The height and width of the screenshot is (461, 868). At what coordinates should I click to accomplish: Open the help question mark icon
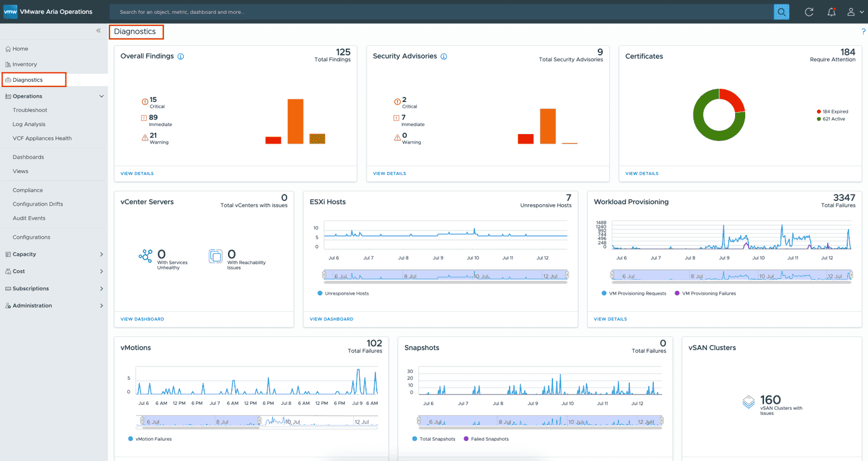click(x=863, y=31)
